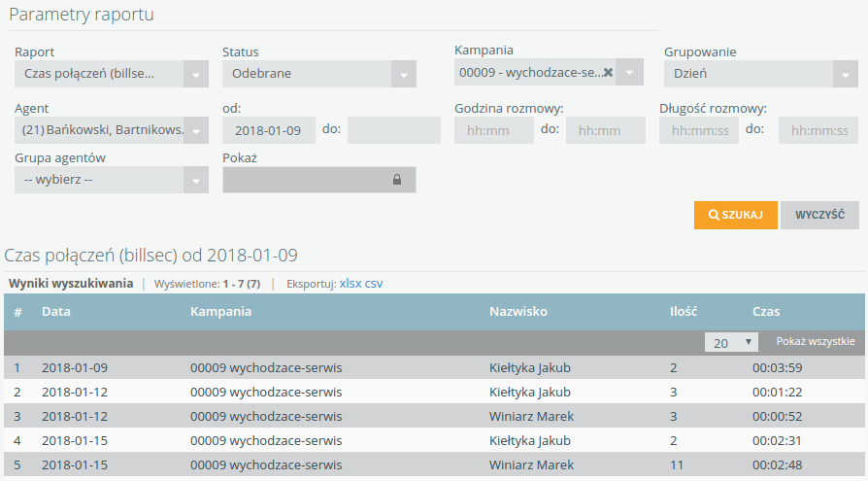Clear the Kampania selection with the x icon
868x481 pixels.
[x=608, y=73]
